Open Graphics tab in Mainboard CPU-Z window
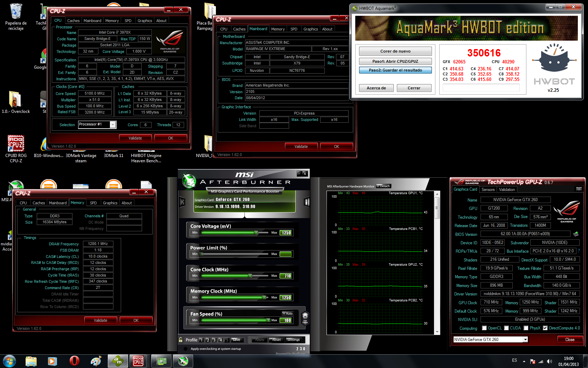 point(311,29)
